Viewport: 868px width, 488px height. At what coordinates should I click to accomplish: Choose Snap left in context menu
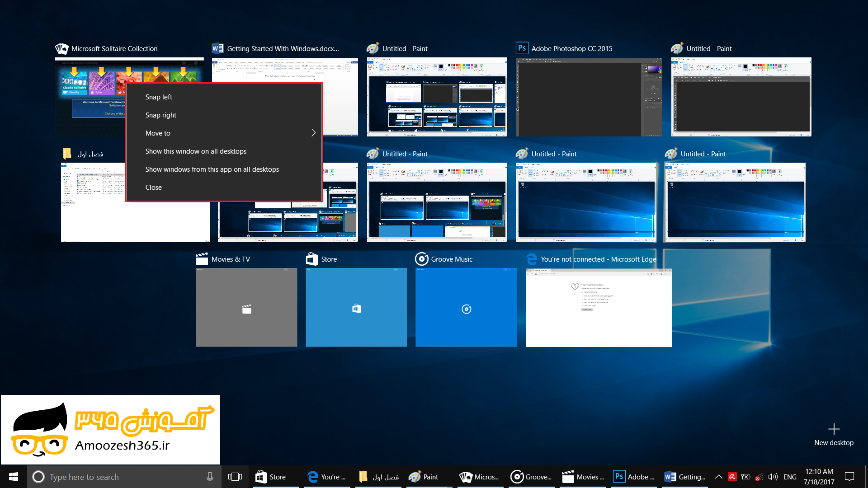(x=224, y=97)
